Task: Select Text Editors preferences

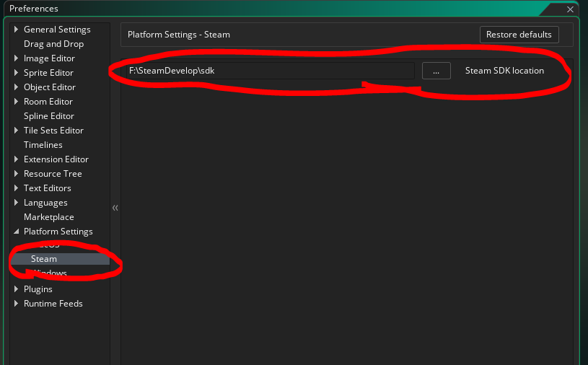Action: click(47, 188)
